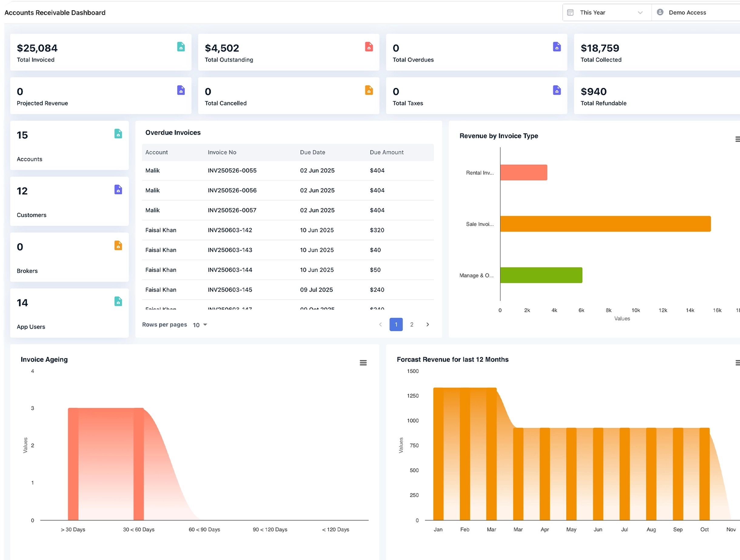The image size is (740, 560).
Task: Click the previous page arrow
Action: point(380,324)
